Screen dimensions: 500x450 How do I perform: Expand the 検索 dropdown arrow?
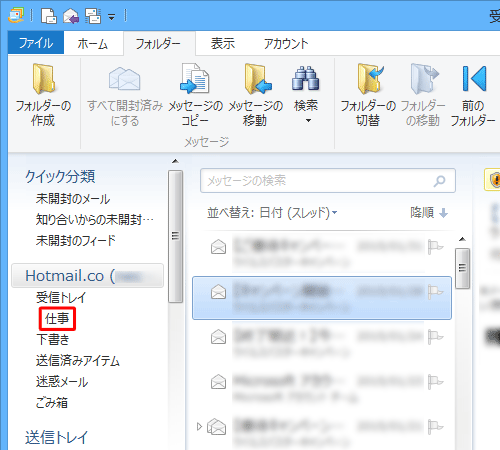click(x=308, y=121)
